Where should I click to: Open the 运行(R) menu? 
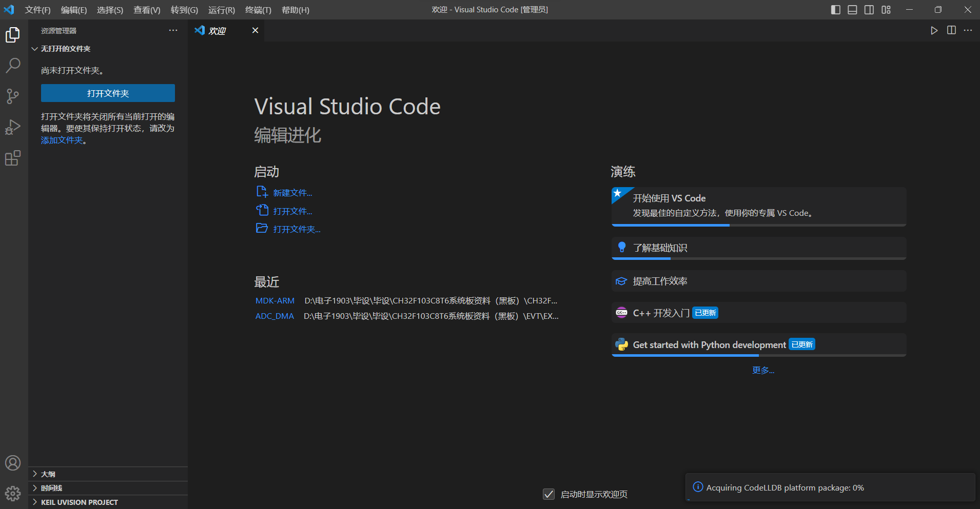pos(222,10)
